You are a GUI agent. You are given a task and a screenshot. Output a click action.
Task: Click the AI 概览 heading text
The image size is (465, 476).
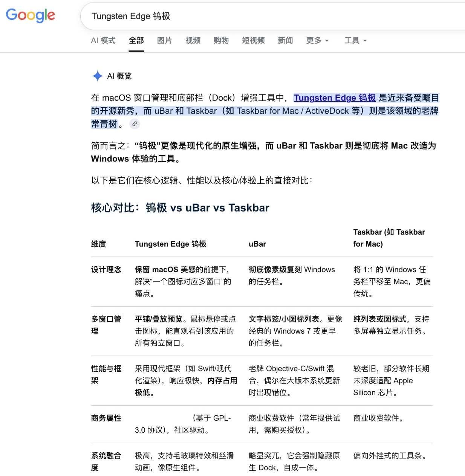pyautogui.click(x=119, y=76)
